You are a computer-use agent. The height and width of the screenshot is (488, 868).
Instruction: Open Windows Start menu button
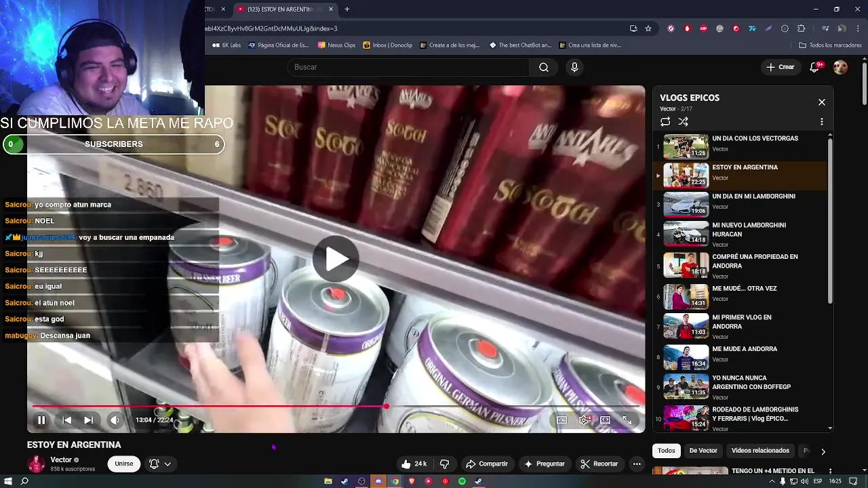pos(7,481)
